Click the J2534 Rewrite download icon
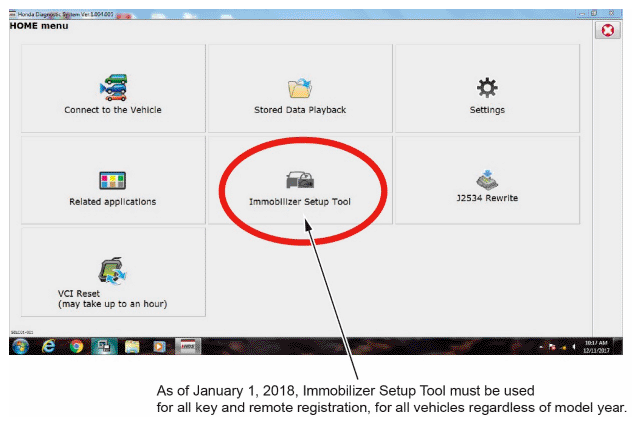The image size is (641, 426). (x=487, y=179)
